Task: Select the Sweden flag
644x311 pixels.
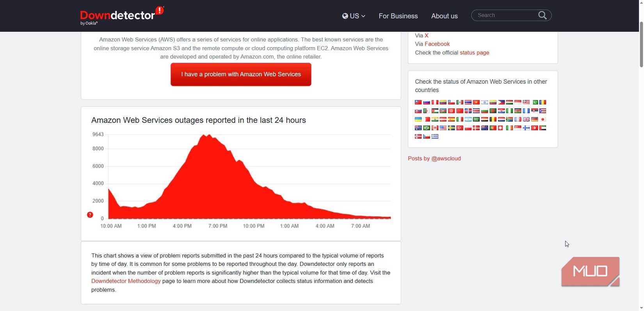Action: coord(452,128)
